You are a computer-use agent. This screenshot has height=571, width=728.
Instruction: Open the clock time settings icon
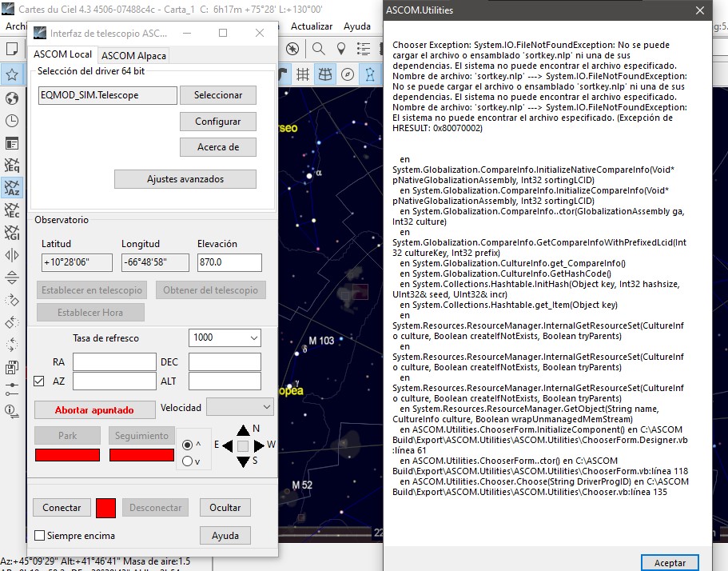(12, 121)
